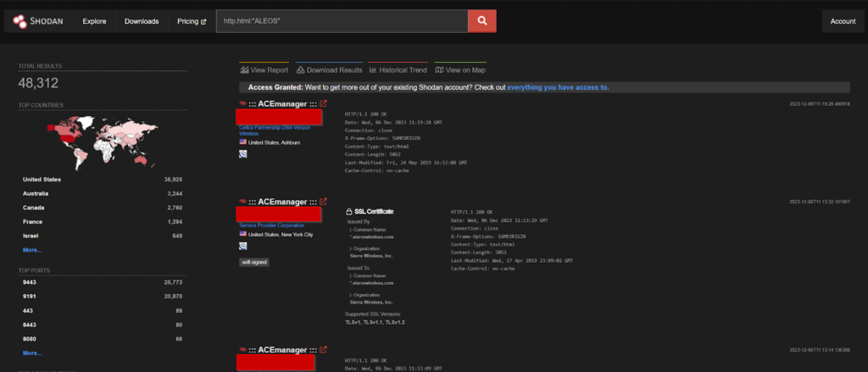Click the US flag beside Ashburn
This screenshot has width=868, height=372.
pos(242,142)
